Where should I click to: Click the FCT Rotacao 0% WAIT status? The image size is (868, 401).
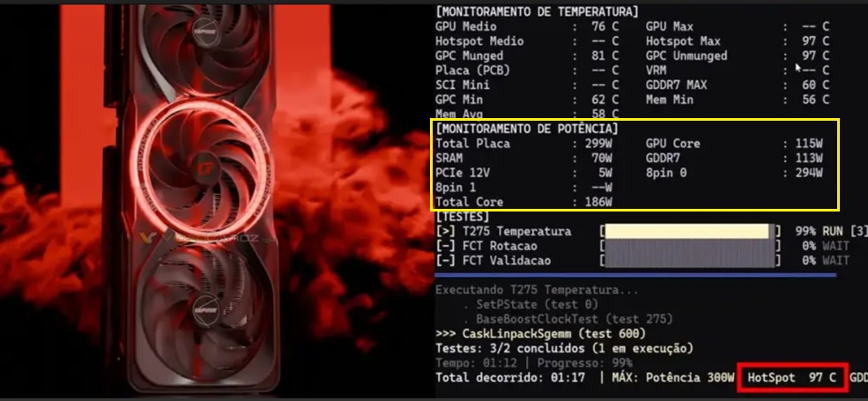click(x=826, y=246)
